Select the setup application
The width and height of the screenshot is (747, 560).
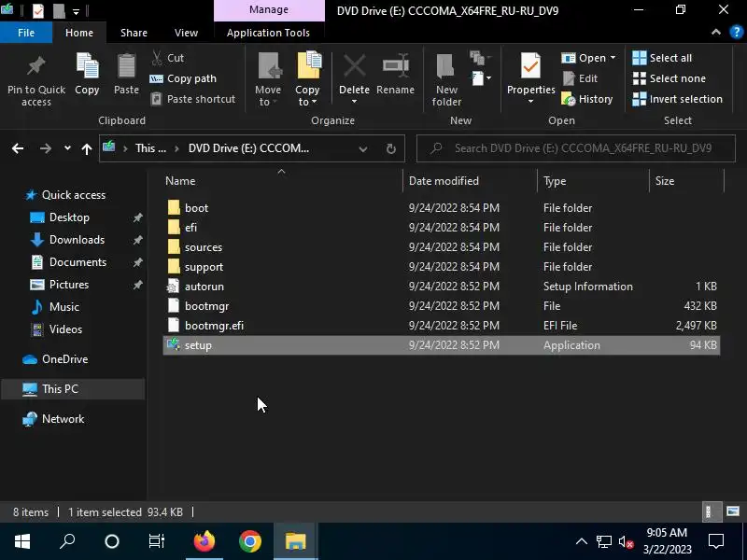pos(441,345)
